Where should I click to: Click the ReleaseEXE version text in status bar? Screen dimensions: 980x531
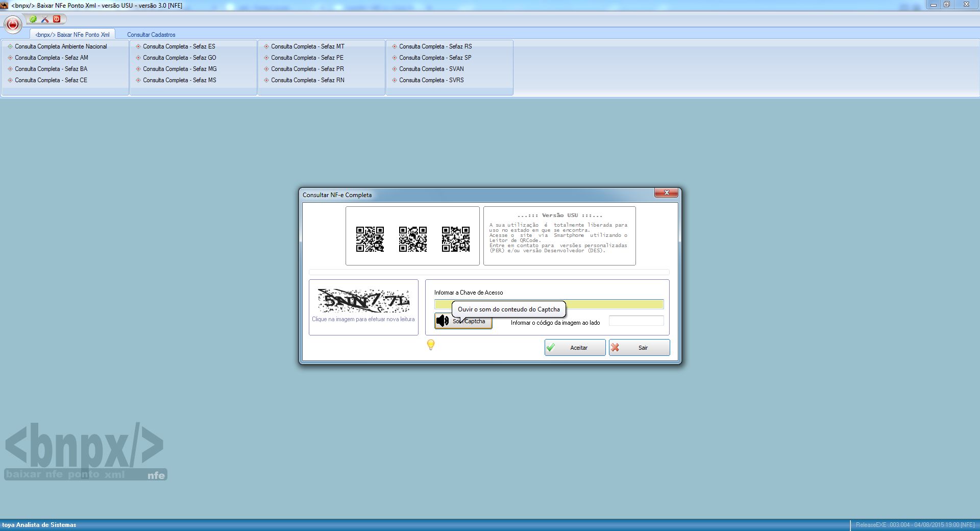[915, 525]
